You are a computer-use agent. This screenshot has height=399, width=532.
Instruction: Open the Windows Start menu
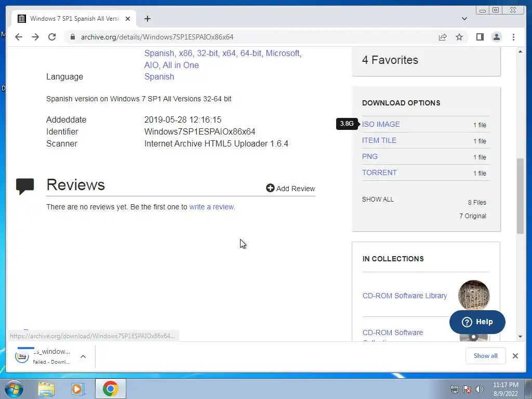pos(14,389)
